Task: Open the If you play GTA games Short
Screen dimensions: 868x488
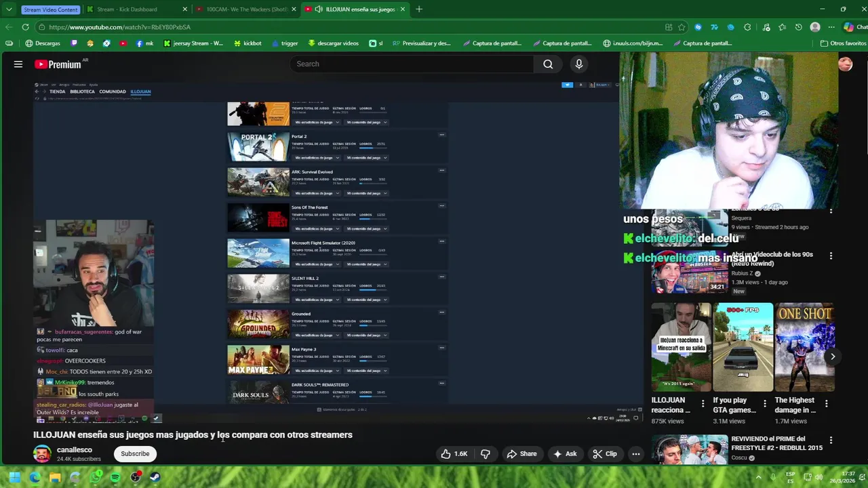Action: [x=743, y=347]
